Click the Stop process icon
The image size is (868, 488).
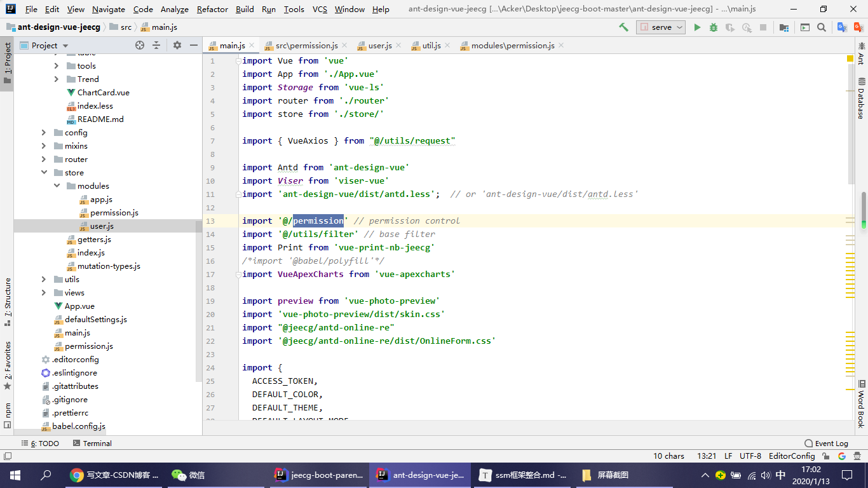[x=763, y=27]
